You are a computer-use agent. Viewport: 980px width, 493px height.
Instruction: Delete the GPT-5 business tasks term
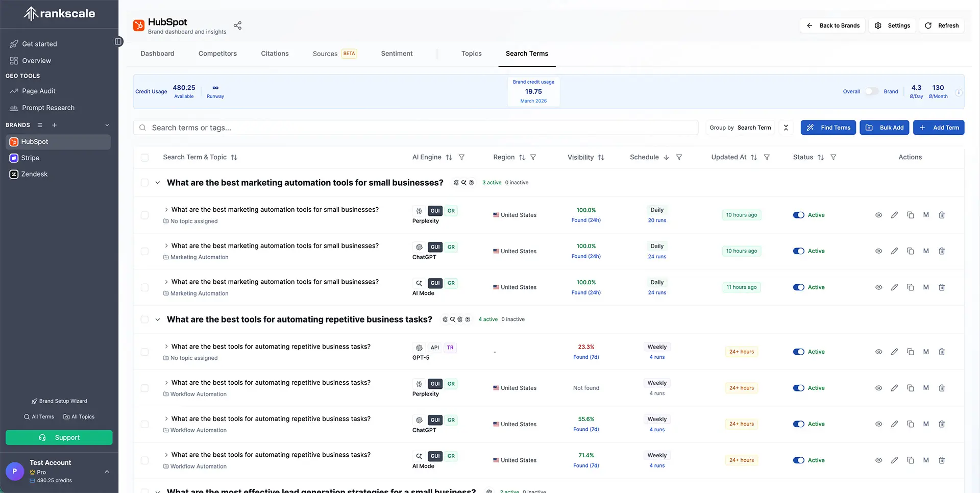click(x=942, y=352)
